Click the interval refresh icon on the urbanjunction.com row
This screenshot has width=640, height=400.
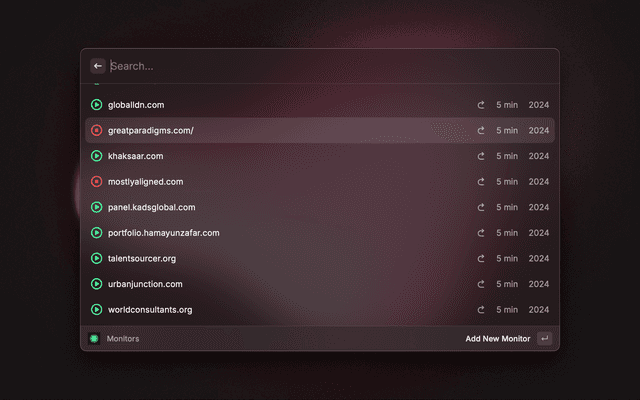(x=481, y=284)
